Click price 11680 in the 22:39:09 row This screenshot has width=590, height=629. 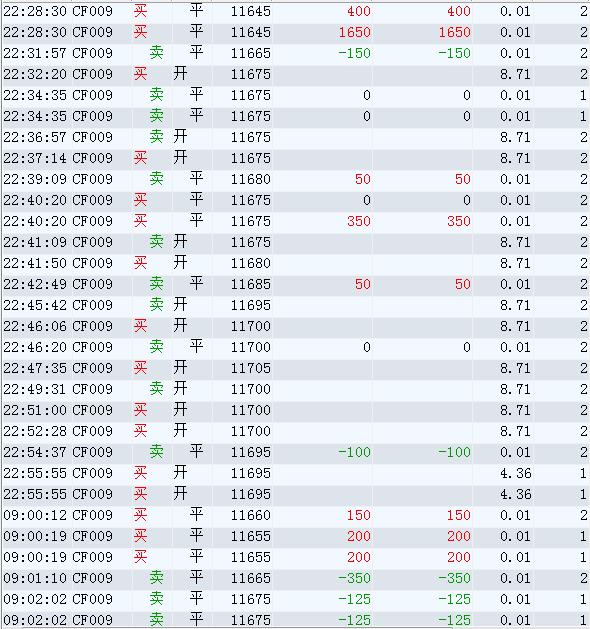pyautogui.click(x=250, y=179)
